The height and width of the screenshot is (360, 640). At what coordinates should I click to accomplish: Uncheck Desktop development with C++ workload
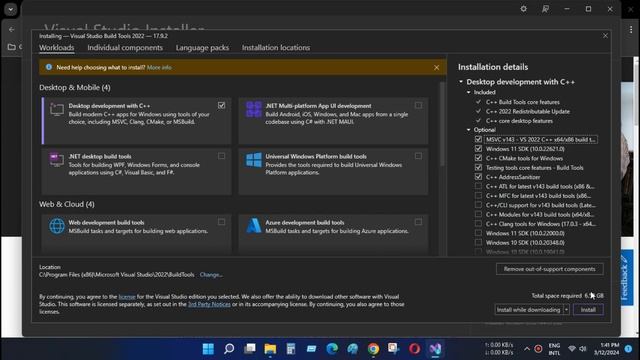pos(221,105)
